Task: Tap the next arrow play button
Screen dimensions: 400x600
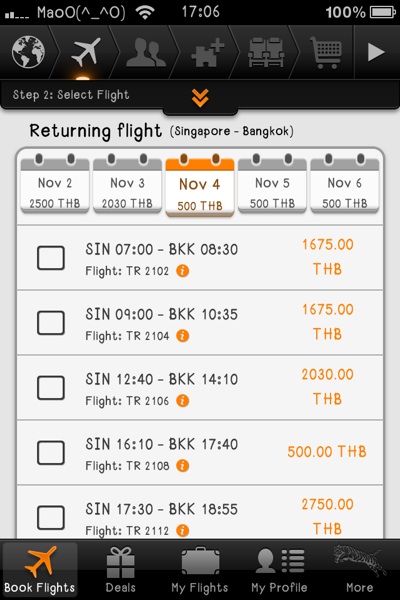Action: point(376,52)
